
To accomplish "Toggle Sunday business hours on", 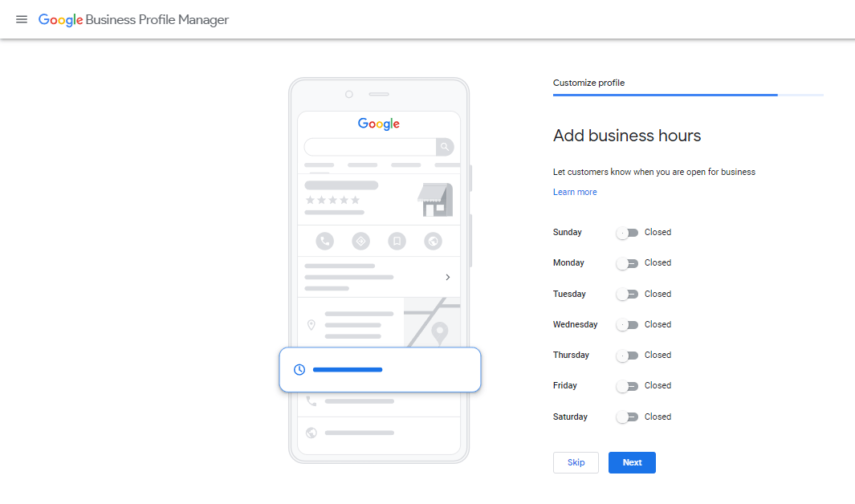I will [627, 233].
